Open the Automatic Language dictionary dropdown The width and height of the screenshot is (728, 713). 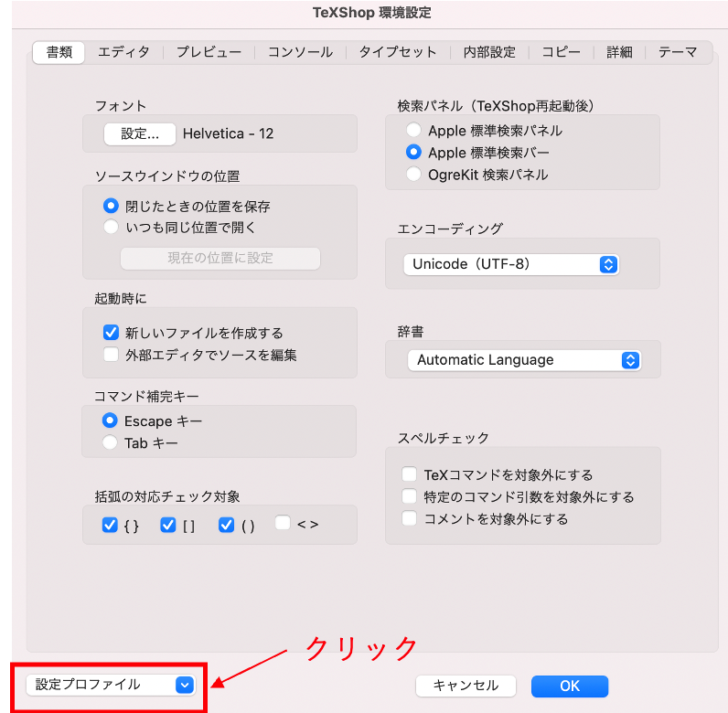click(x=524, y=360)
